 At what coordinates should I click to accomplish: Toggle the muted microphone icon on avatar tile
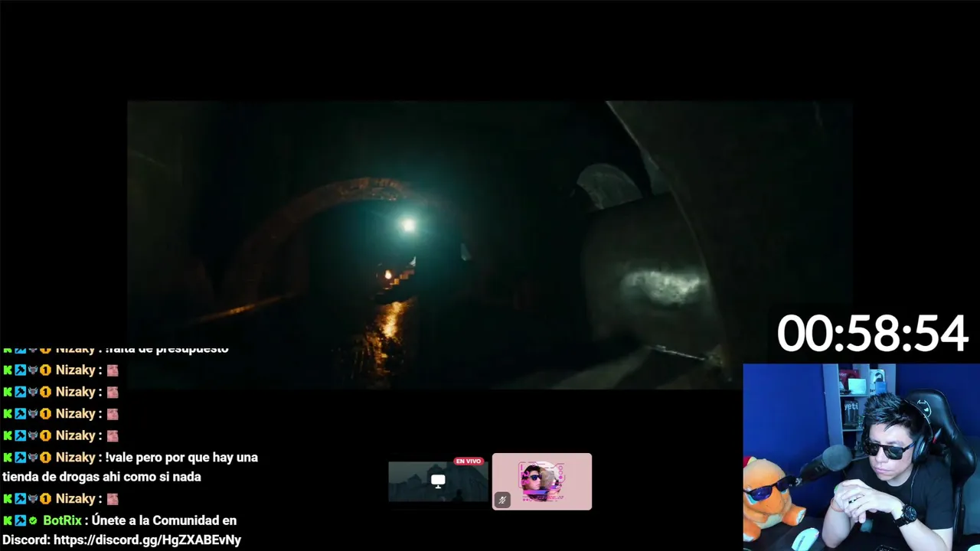pos(502,500)
